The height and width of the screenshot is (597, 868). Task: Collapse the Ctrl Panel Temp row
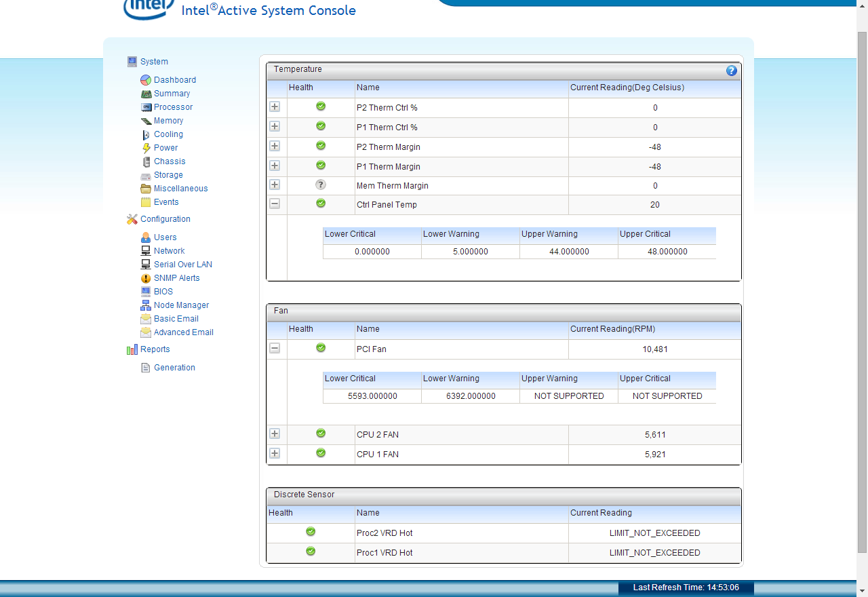tap(275, 204)
